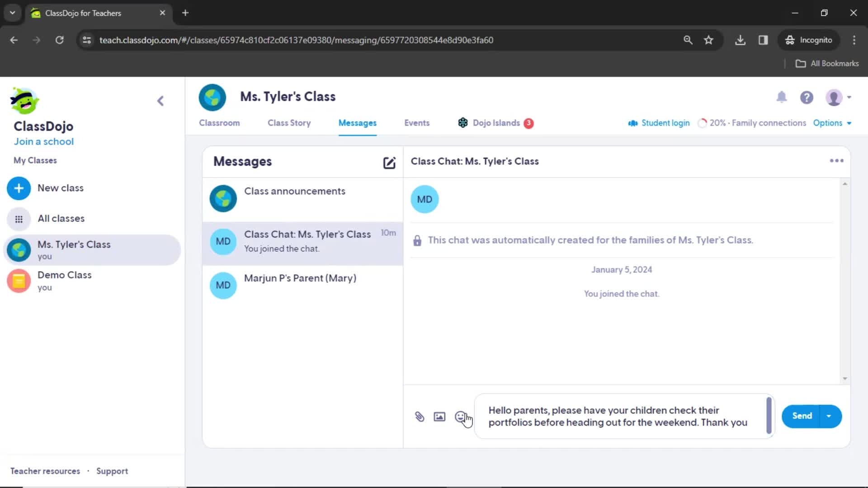Viewport: 868px width, 488px height.
Task: Click 20% Family connections progress
Action: point(752,123)
